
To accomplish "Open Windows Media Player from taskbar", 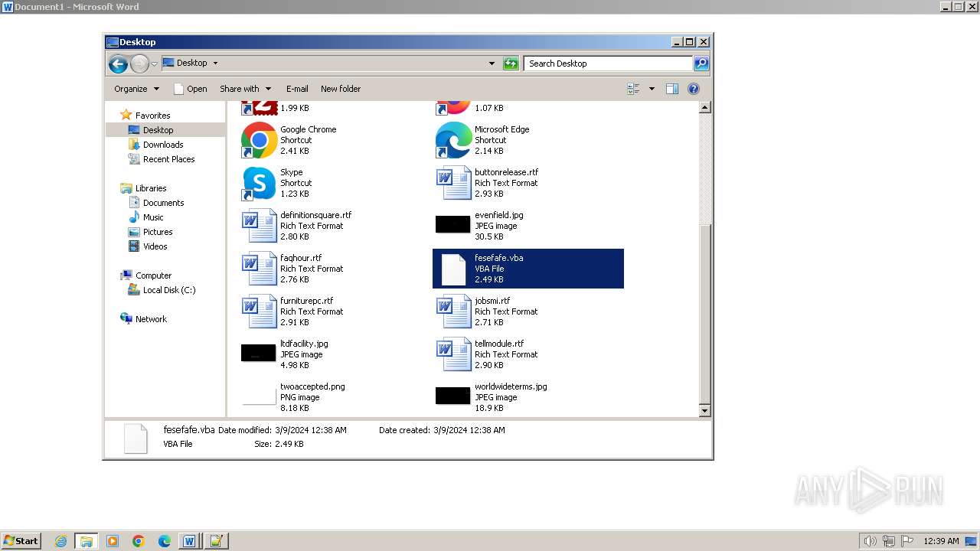I will [113, 541].
